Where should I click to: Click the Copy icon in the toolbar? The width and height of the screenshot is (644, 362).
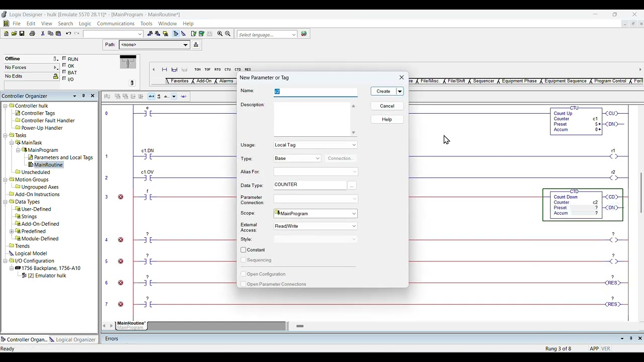(x=50, y=34)
